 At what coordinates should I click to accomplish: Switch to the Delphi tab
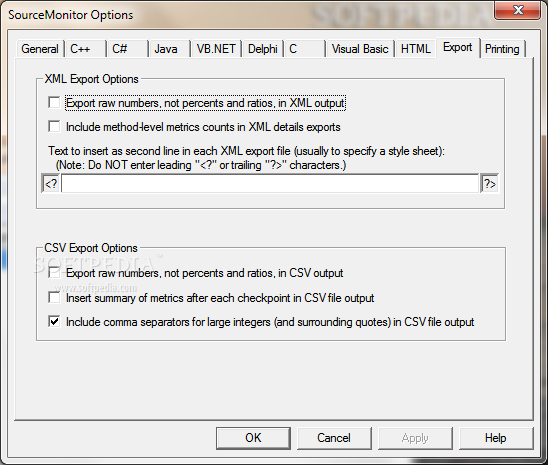pyautogui.click(x=262, y=49)
